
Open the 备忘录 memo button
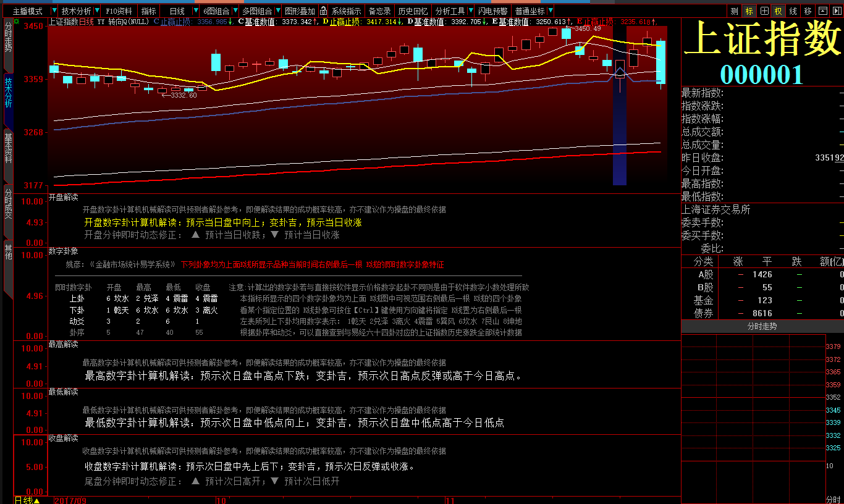379,11
